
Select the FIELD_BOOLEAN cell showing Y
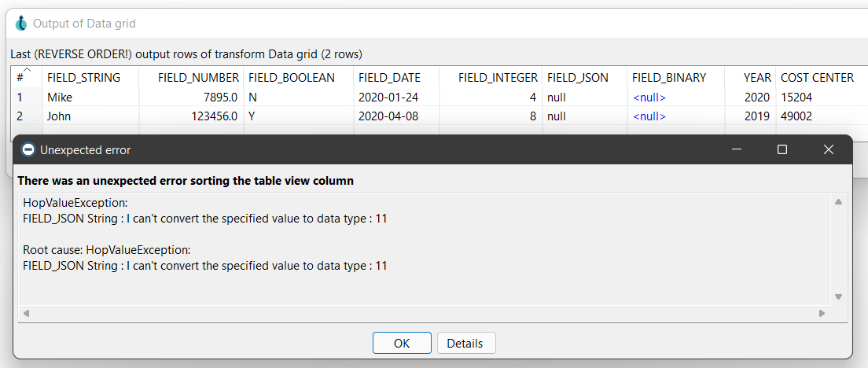tap(299, 116)
